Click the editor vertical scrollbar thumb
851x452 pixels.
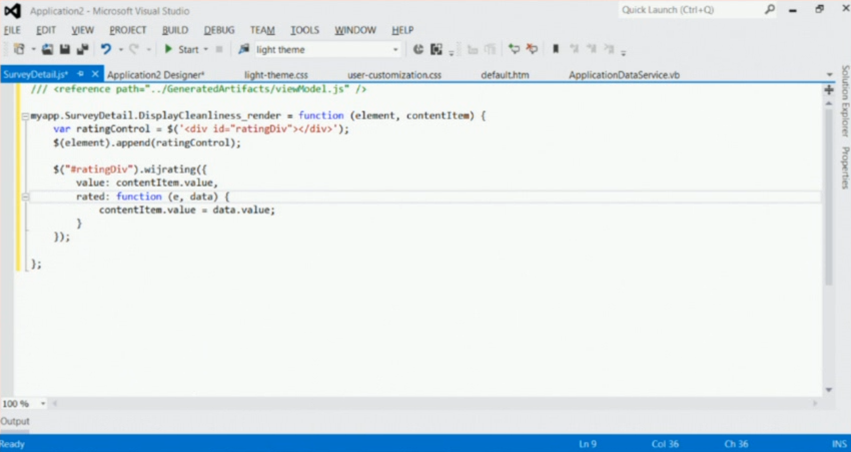(829, 197)
